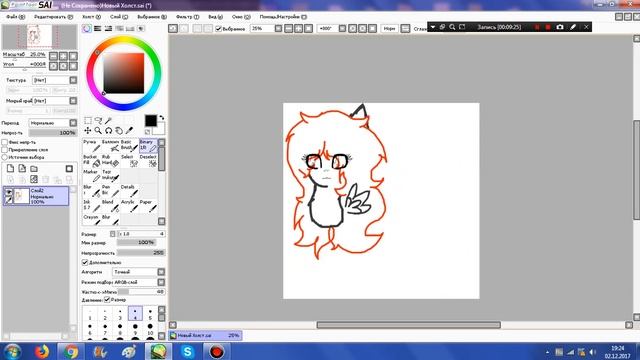This screenshot has width=640, height=360.
Task: Click inside the color saturation square
Action: click(x=123, y=73)
